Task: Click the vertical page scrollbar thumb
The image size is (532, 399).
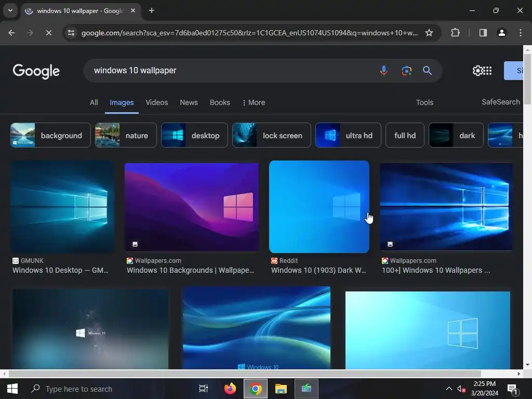Action: (527, 79)
